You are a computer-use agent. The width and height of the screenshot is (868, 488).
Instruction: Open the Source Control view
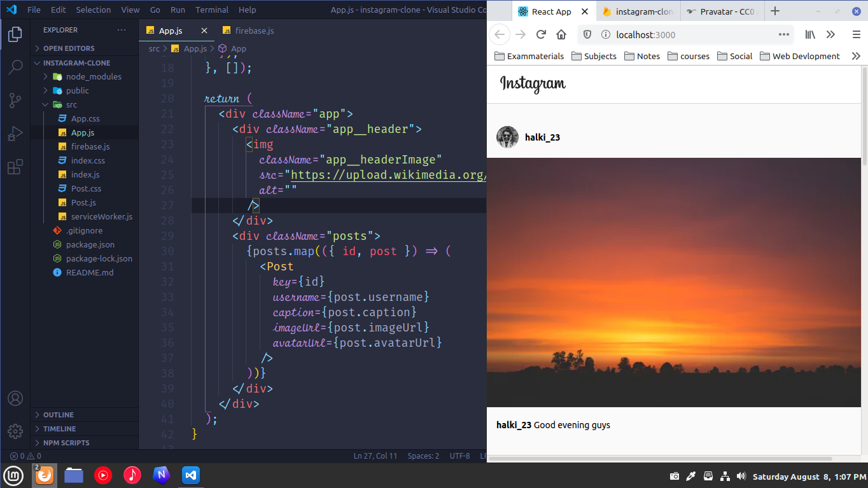pyautogui.click(x=15, y=101)
